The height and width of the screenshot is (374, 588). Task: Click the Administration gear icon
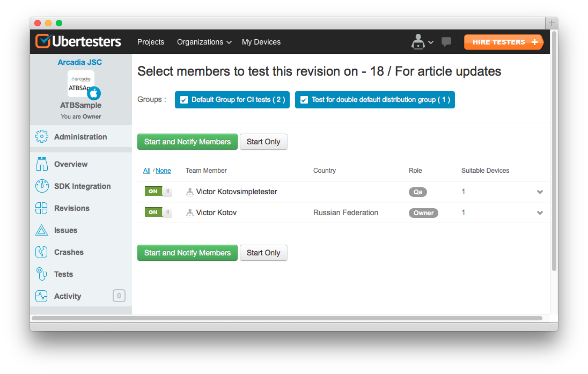pyautogui.click(x=42, y=137)
